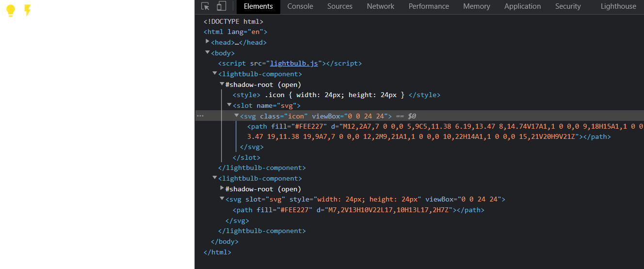Image resolution: width=644 pixels, height=269 pixels.
Task: Toggle the device toolbar icon
Action: click(221, 6)
